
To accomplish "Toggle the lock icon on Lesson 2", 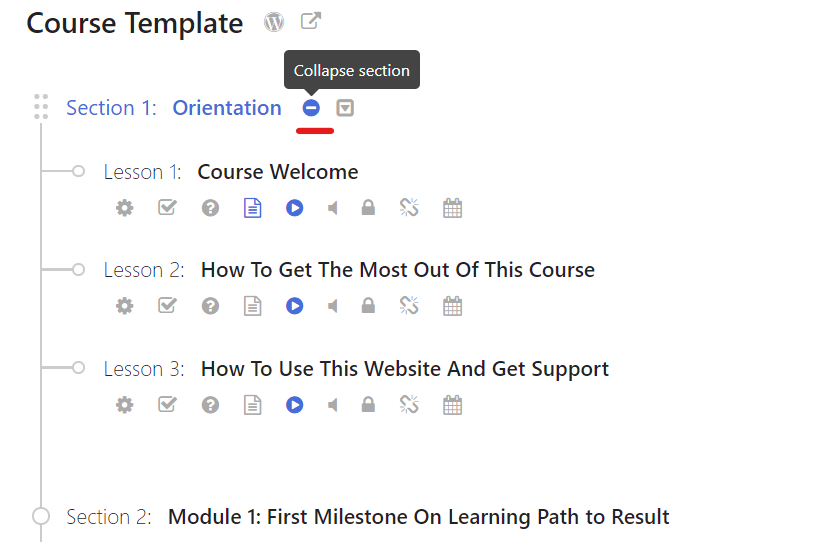I will click(x=368, y=306).
